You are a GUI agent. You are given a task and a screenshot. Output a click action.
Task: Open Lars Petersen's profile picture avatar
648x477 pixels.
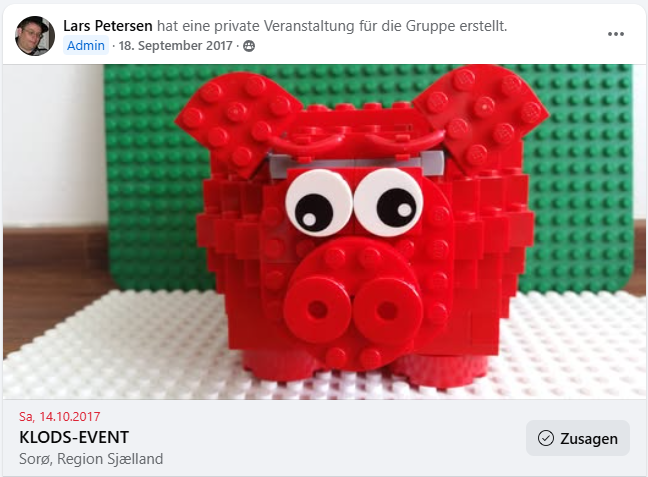(x=35, y=36)
